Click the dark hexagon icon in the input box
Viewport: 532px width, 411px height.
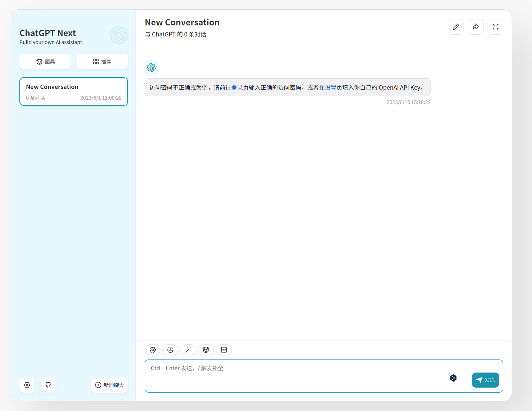click(453, 378)
